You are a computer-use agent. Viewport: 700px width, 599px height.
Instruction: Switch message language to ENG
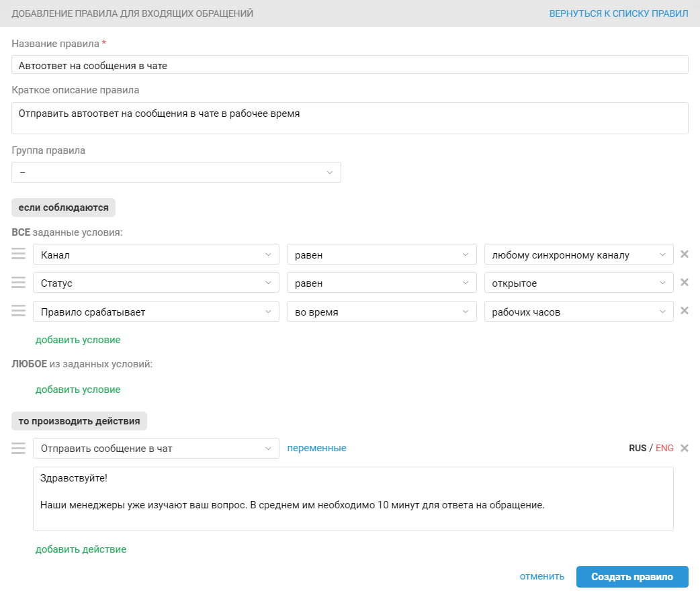pos(664,448)
